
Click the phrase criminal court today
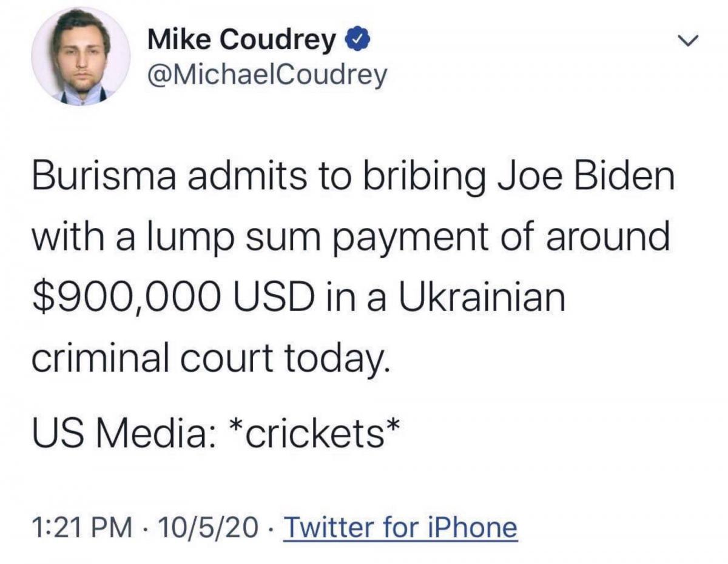point(207,359)
